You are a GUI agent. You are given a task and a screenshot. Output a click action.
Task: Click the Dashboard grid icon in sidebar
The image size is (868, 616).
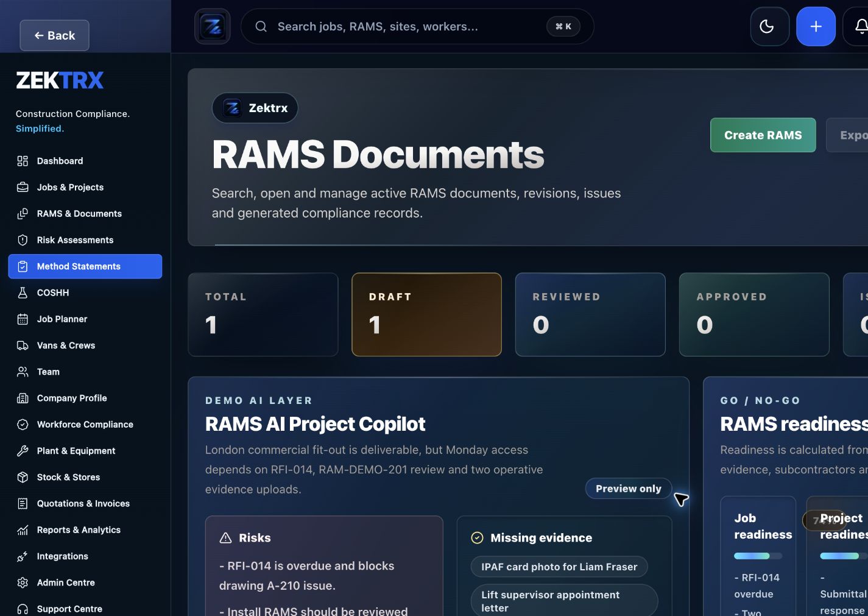tap(23, 161)
